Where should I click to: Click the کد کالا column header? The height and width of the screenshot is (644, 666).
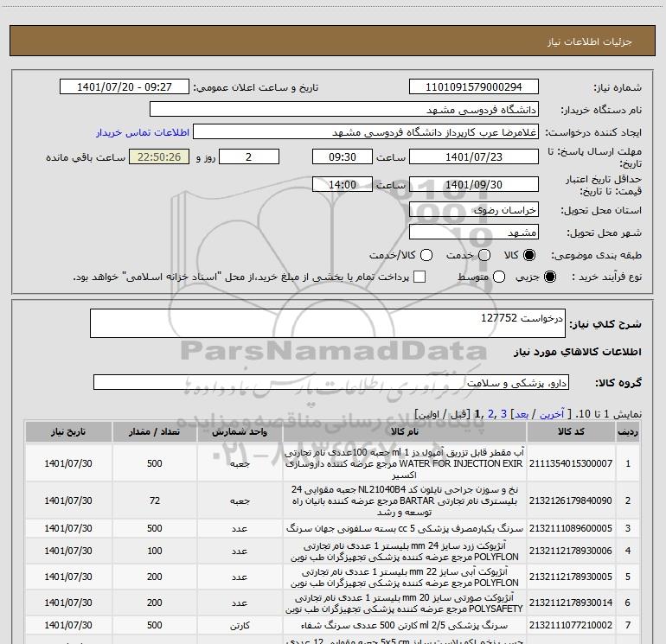point(571,431)
